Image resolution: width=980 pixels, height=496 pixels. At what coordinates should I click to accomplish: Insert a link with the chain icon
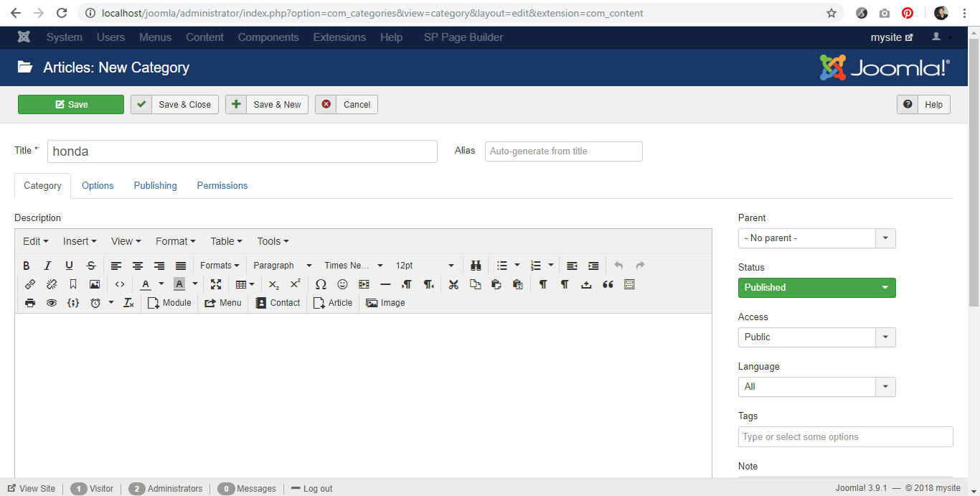pos(30,284)
